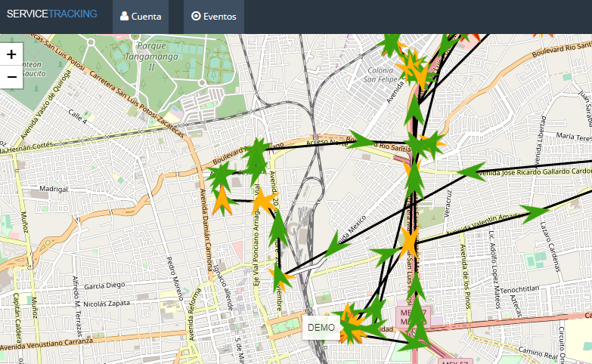Open the Eventos tab
This screenshot has width=592, height=364.
click(214, 16)
